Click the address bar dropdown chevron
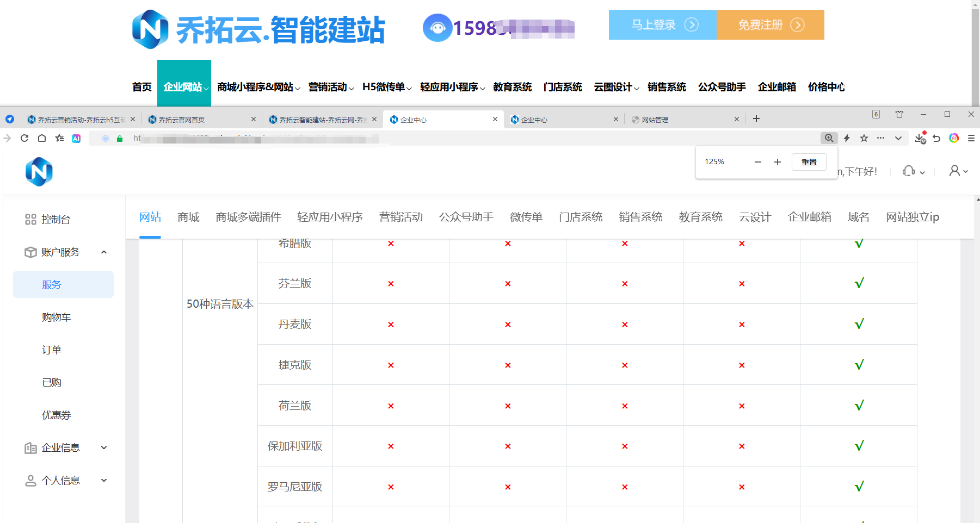980x523 pixels. pyautogui.click(x=898, y=138)
